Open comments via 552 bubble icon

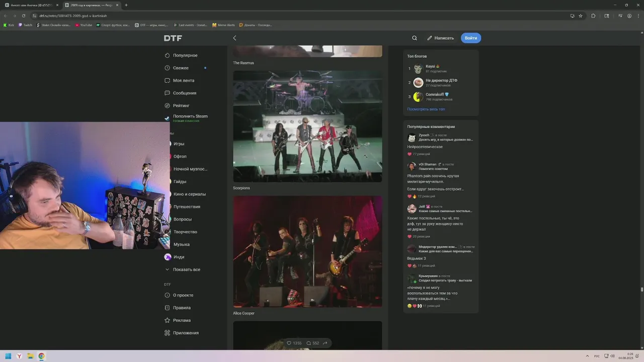click(309, 343)
